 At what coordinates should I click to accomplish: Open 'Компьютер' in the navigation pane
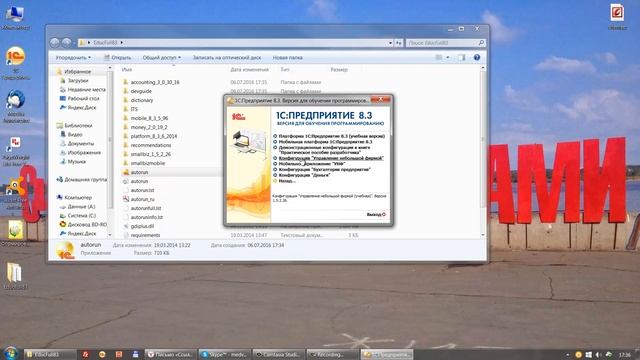pos(78,197)
